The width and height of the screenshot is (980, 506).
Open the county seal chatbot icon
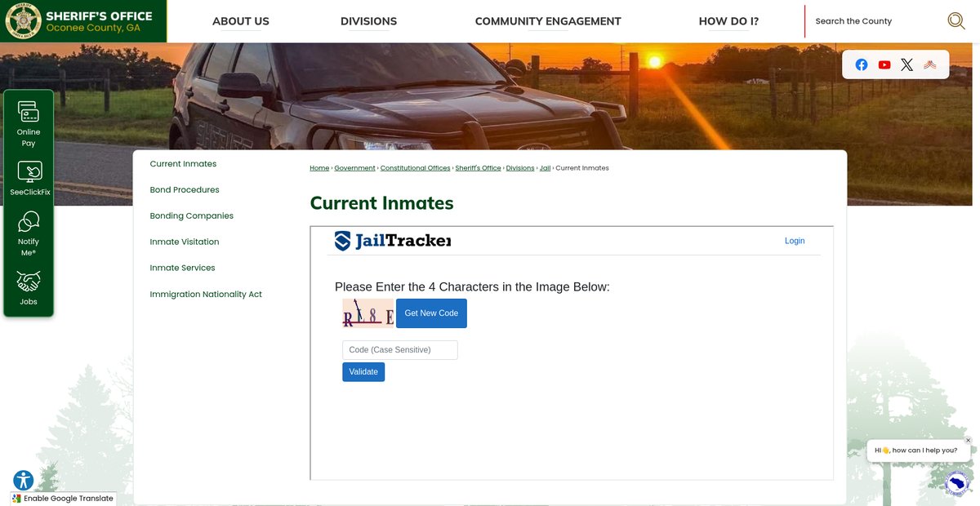point(957,482)
